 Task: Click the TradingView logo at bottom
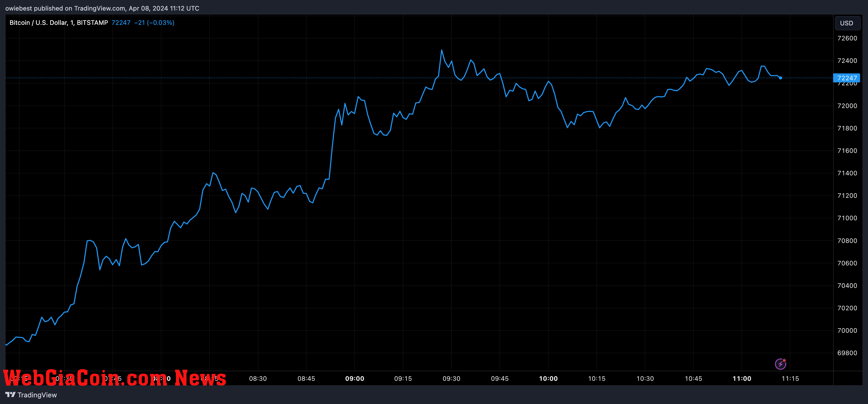pyautogui.click(x=31, y=395)
